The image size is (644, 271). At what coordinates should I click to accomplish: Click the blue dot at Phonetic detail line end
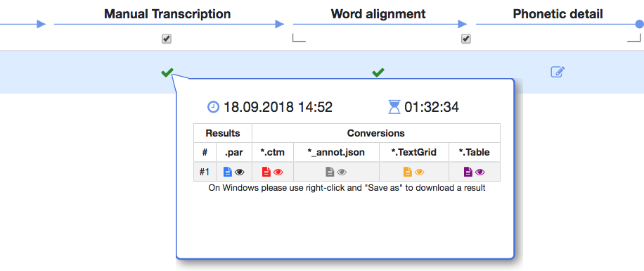(x=640, y=24)
